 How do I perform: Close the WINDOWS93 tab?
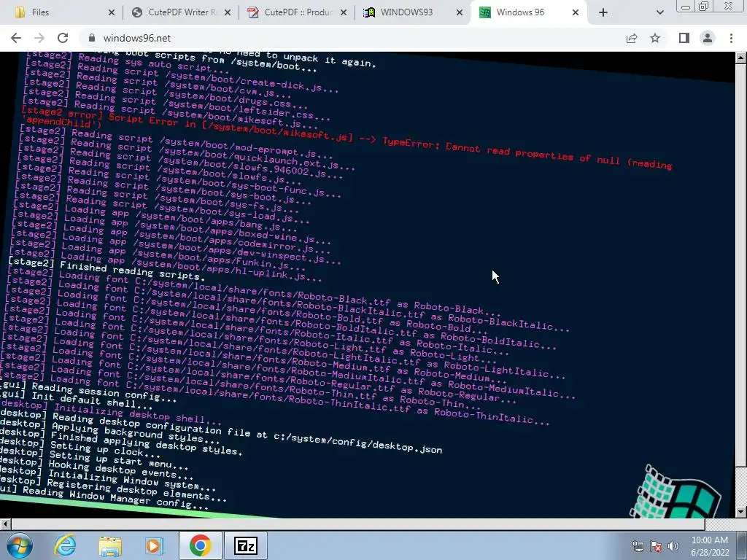[460, 12]
